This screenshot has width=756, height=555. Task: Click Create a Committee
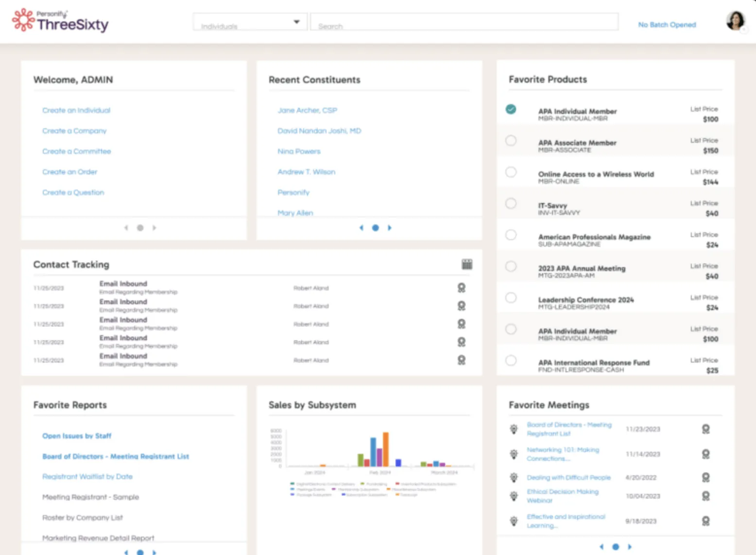point(77,151)
